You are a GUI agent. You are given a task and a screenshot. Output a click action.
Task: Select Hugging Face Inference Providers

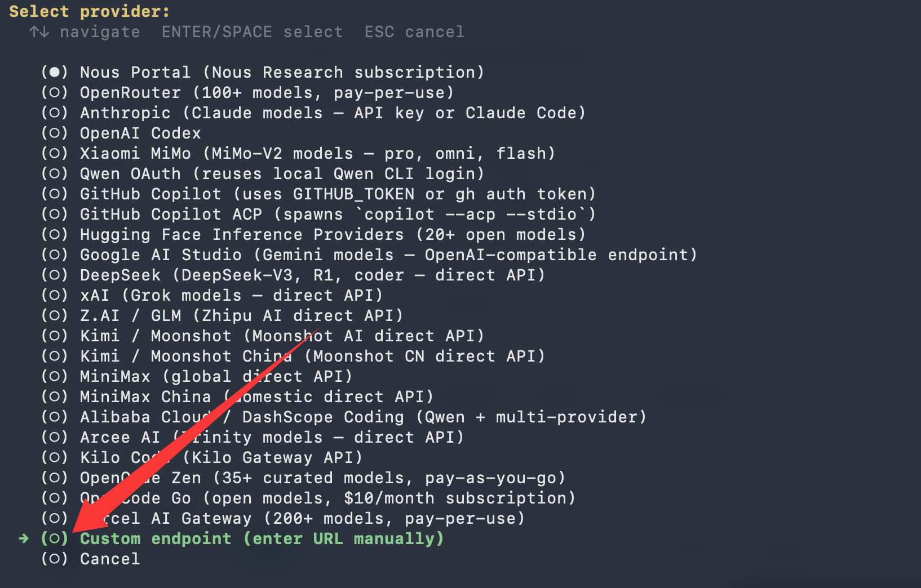tap(313, 234)
